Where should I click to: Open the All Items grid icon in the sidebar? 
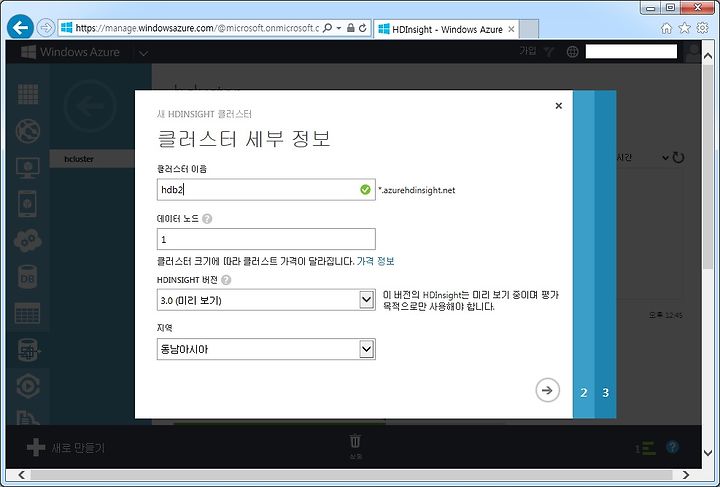point(28,95)
